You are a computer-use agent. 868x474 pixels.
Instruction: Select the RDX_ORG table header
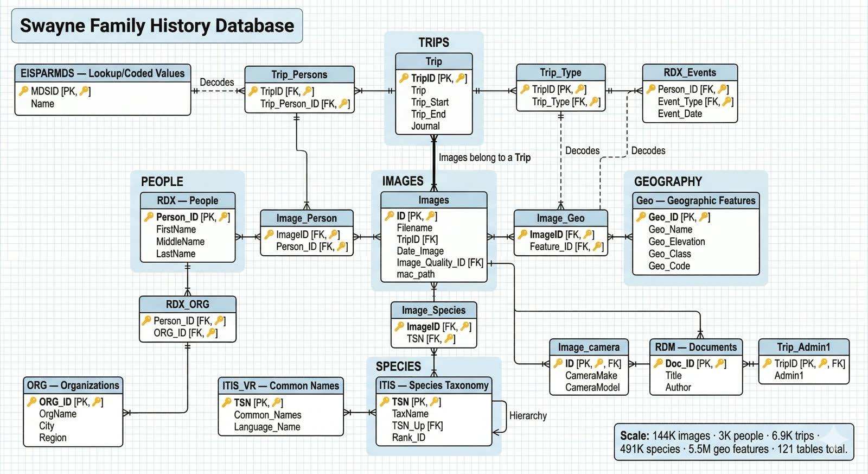188,304
